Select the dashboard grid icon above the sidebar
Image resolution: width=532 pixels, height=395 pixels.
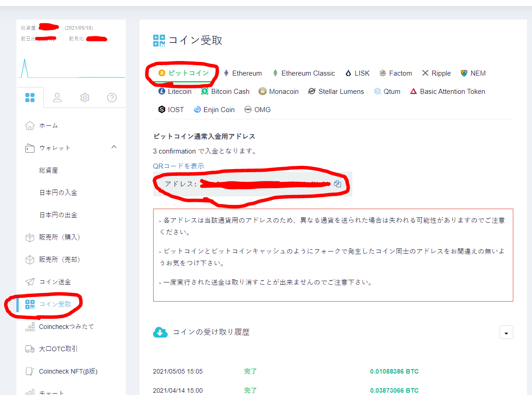tap(30, 97)
